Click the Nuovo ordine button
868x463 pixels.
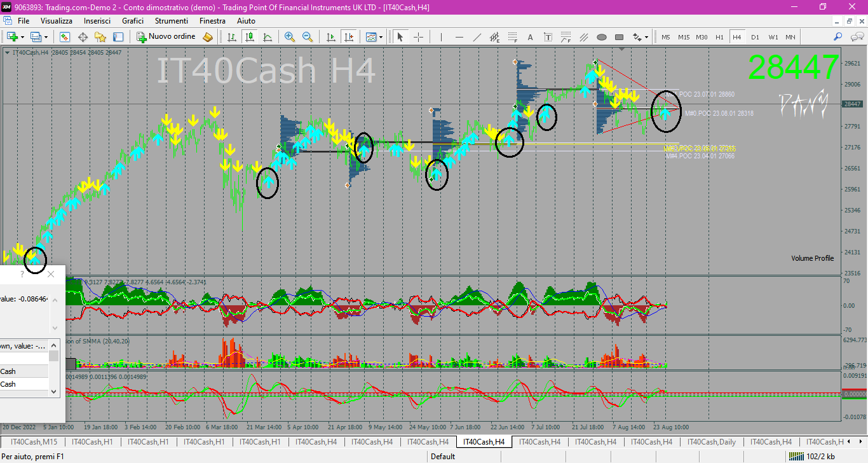pos(167,37)
